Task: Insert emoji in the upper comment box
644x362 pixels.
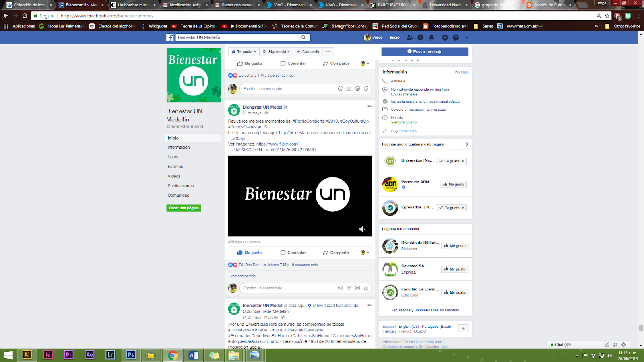Action: [341, 89]
